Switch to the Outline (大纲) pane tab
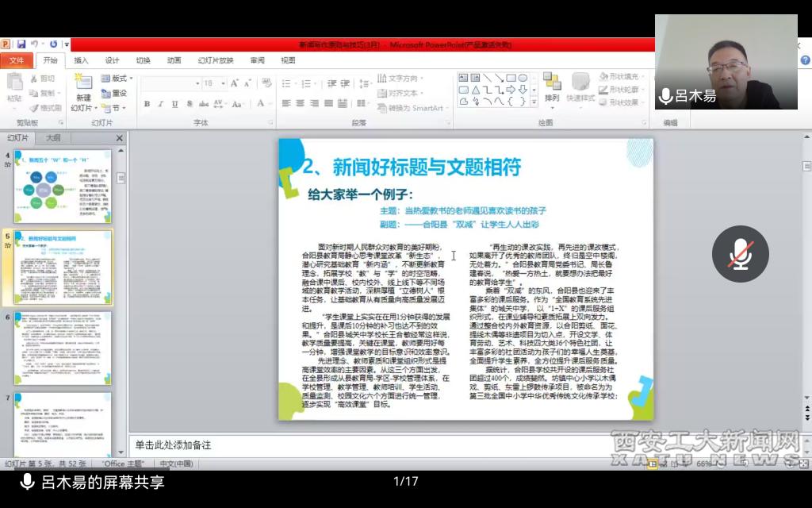812x508 pixels. click(53, 138)
